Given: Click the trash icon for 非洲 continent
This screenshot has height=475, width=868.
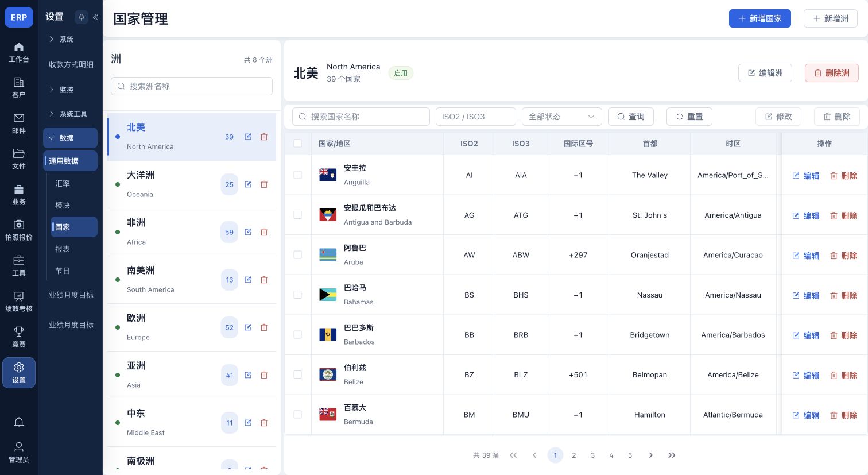Looking at the screenshot, I should (264, 232).
